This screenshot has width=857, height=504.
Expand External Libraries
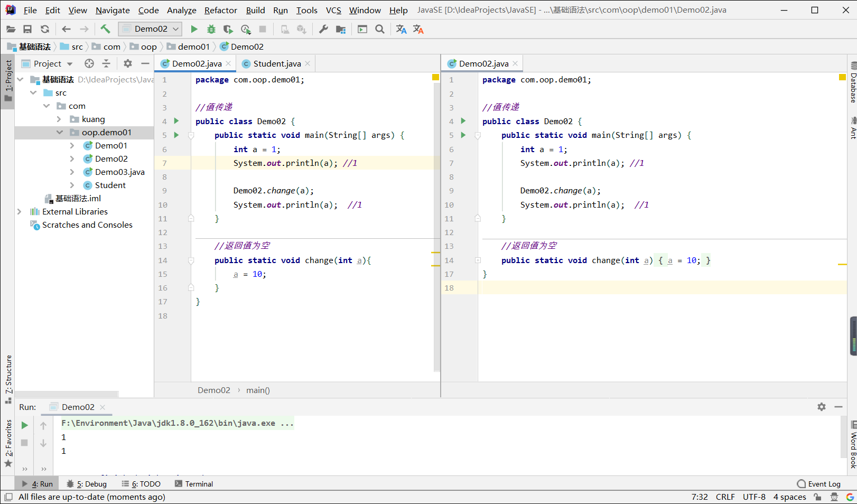(20, 211)
